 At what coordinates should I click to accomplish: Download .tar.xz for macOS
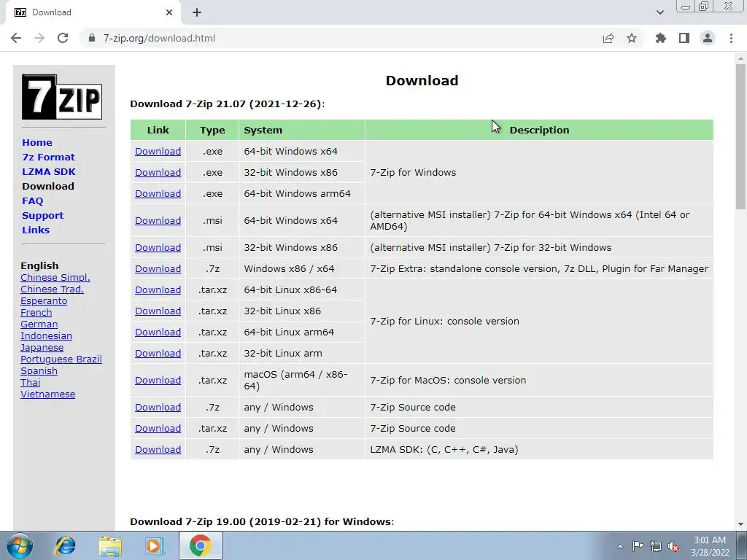click(x=158, y=381)
